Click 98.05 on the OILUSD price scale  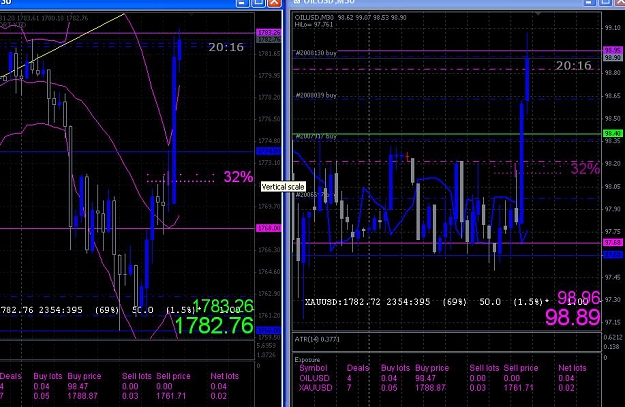(x=612, y=186)
